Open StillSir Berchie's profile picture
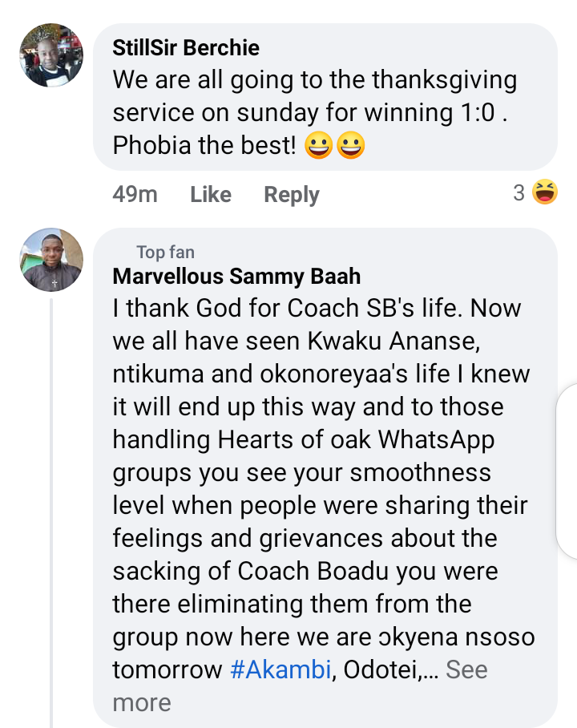The width and height of the screenshot is (577, 728). click(50, 55)
